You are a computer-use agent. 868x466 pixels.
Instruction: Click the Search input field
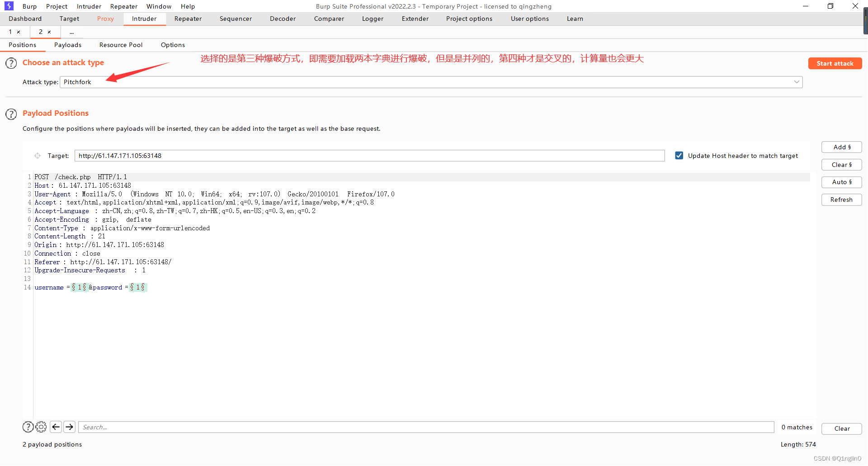click(x=426, y=427)
